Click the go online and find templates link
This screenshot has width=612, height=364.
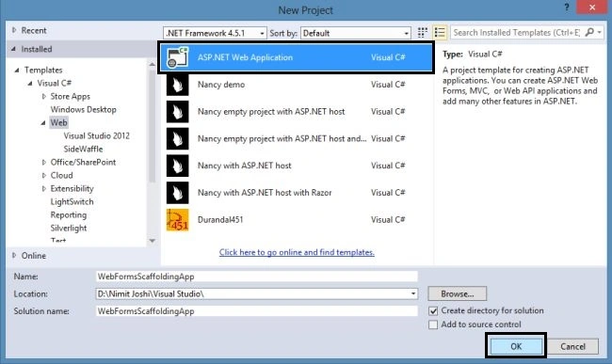[297, 252]
